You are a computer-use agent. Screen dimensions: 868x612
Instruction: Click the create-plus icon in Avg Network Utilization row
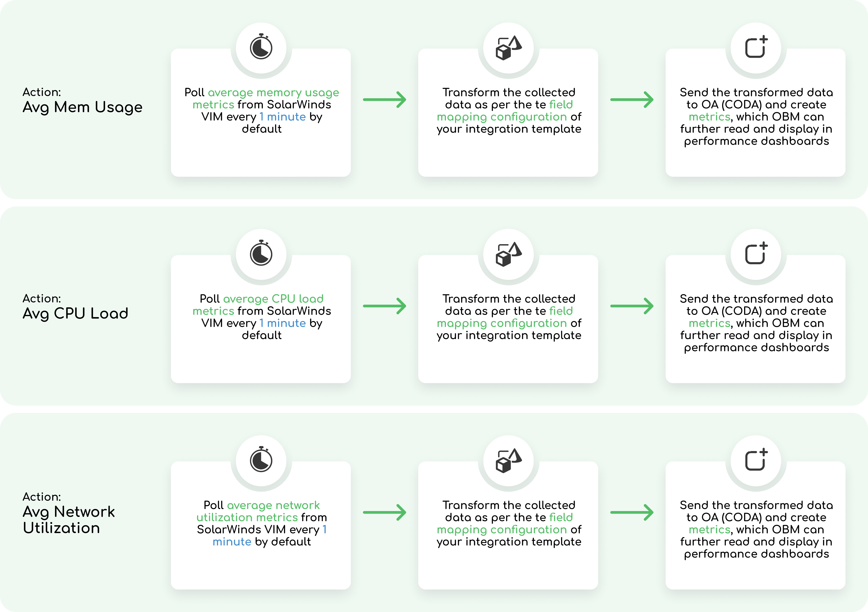756,460
